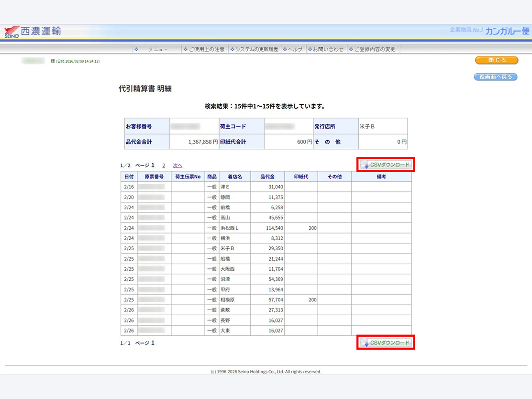Viewport: 532px width, 399px height.
Task: Select the 津E destination cell
Action: (x=235, y=187)
